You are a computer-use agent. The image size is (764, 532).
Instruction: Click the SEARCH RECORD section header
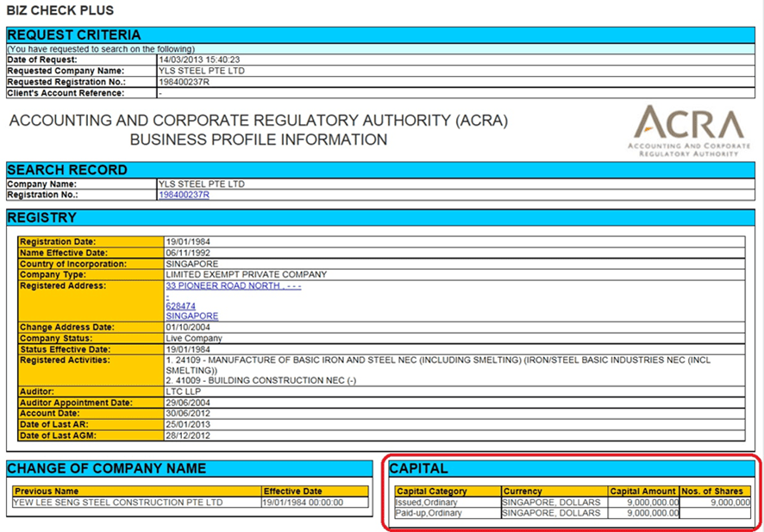click(x=381, y=170)
